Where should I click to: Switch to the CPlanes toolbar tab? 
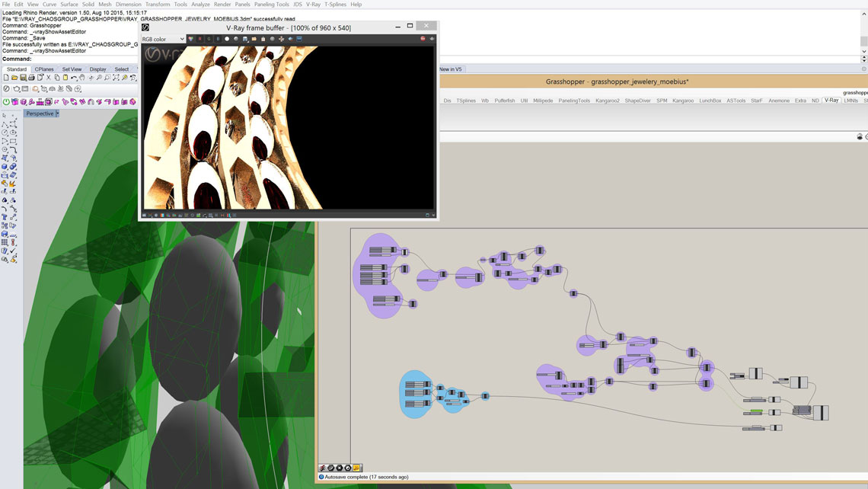[x=44, y=69]
